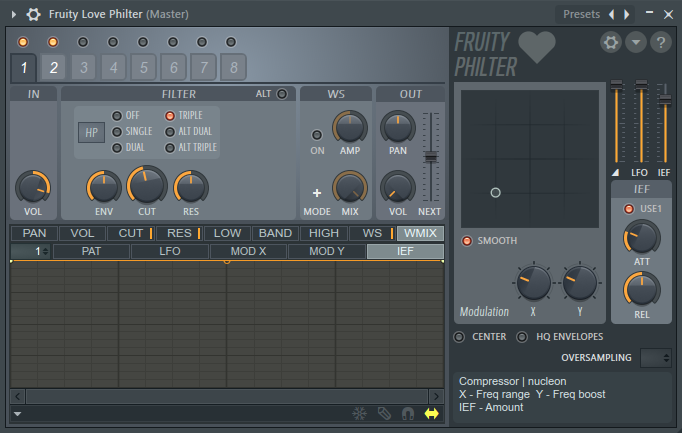Viewport: 682px width, 433px height.
Task: Toggle the SMOOTH modulation LED
Action: click(467, 241)
